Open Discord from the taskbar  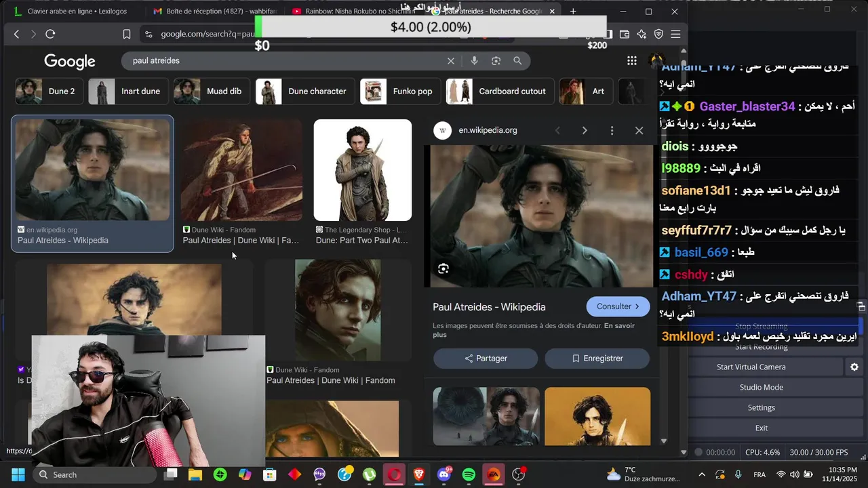(444, 474)
